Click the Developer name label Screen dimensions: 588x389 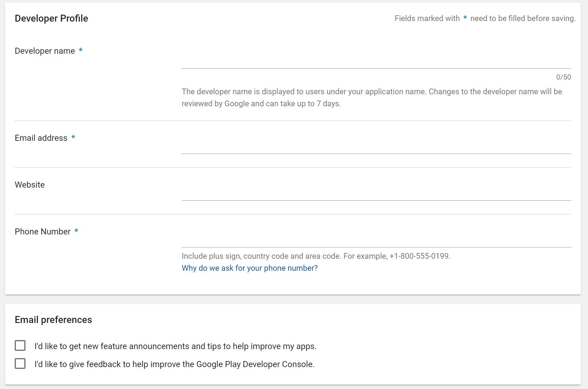[x=45, y=51]
